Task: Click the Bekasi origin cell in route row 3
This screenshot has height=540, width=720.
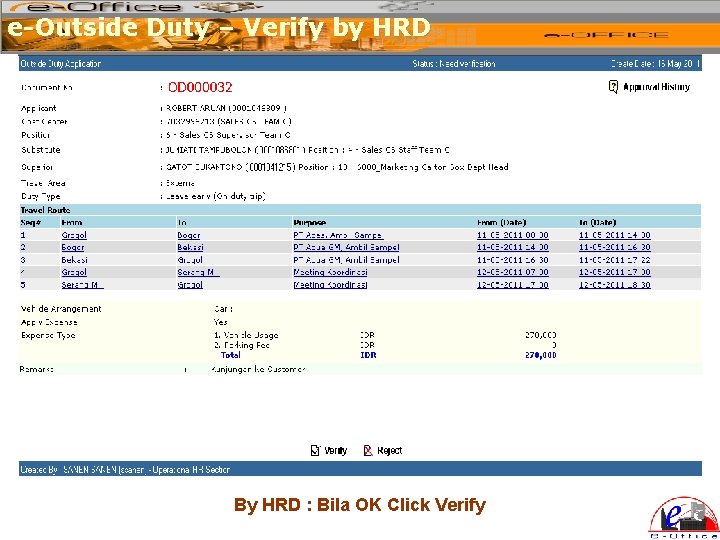Action: point(74,260)
